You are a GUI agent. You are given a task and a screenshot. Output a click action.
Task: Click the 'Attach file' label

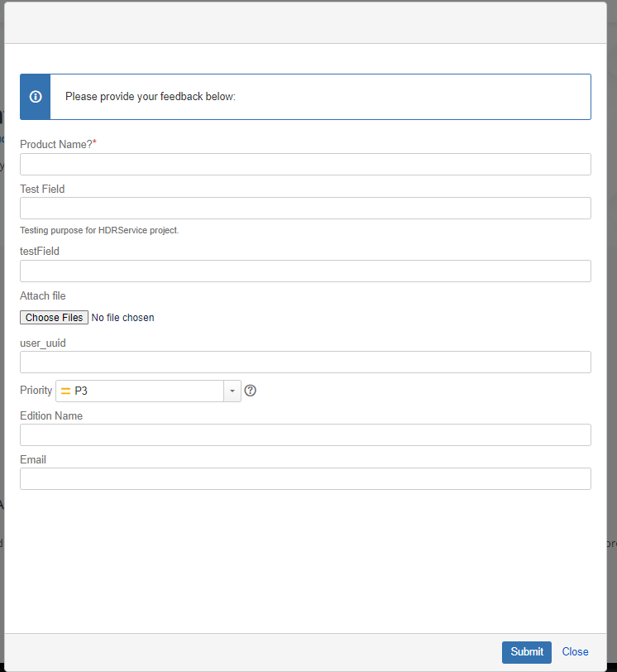(x=43, y=295)
